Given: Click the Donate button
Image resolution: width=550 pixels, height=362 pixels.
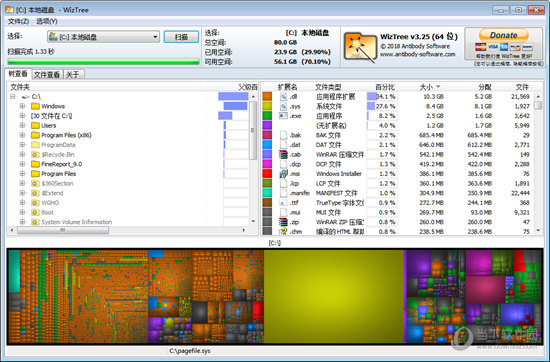Looking at the screenshot, I should tap(503, 35).
